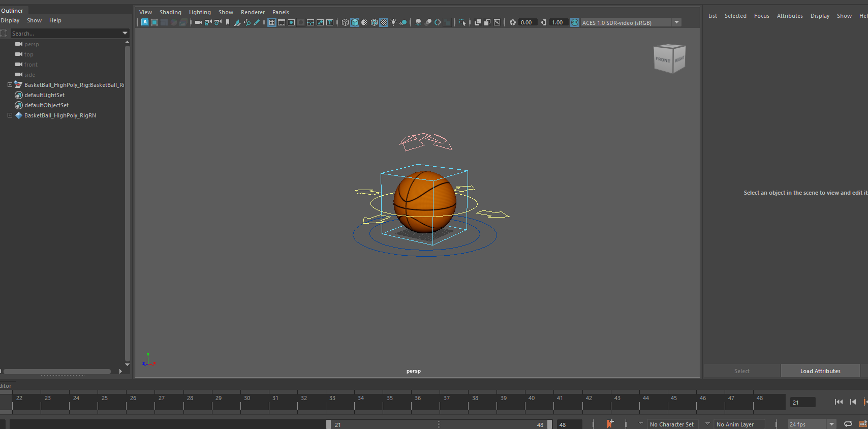Toggle viewport shadows icon
Viewport: 868px width, 429px height.
pyautogui.click(x=403, y=22)
